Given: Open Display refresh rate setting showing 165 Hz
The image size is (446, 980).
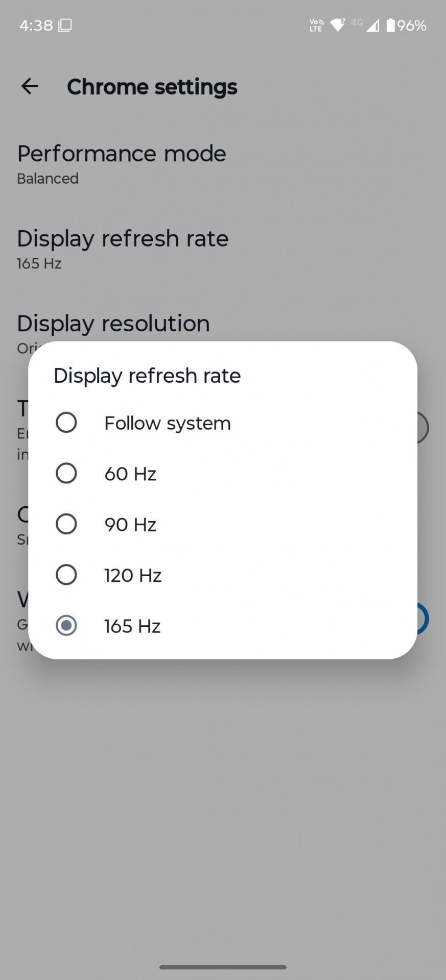Looking at the screenshot, I should 123,248.
